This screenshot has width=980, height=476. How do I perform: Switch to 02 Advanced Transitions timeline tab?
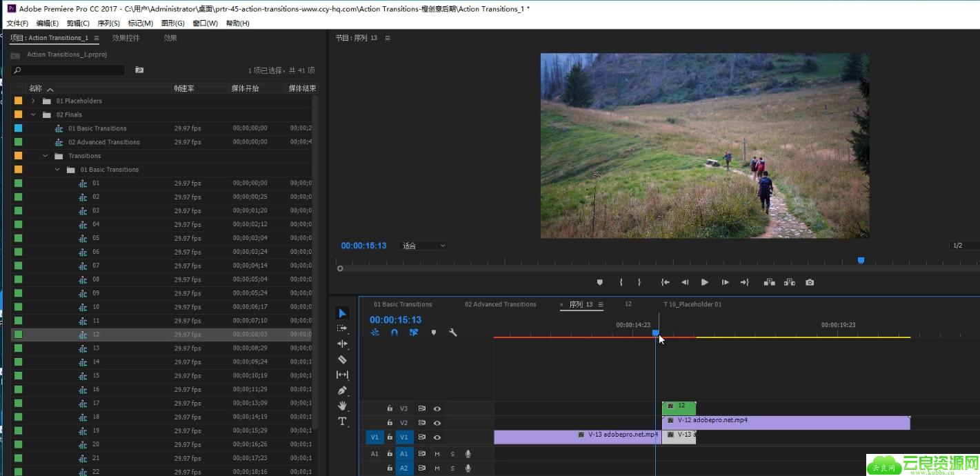(x=501, y=304)
